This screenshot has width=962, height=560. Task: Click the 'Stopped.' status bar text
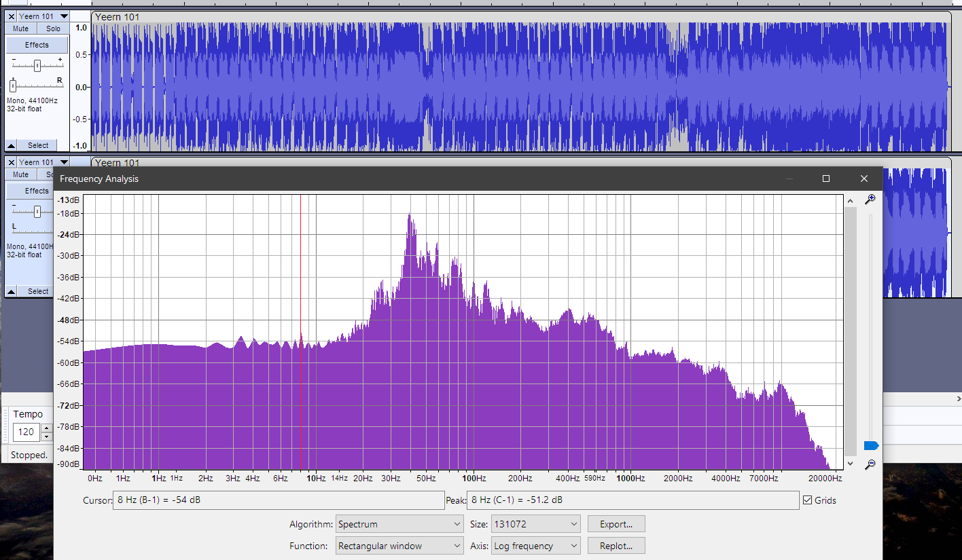coord(29,455)
